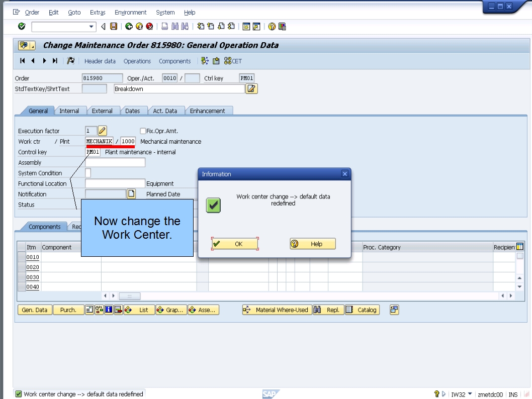Confirm the Information dialog with OK
The image size is (532, 399).
(x=234, y=243)
